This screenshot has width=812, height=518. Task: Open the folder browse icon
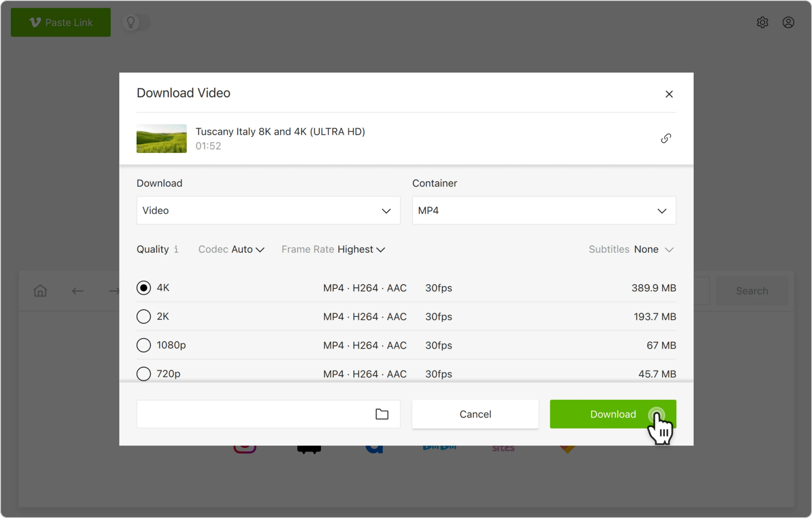(382, 414)
